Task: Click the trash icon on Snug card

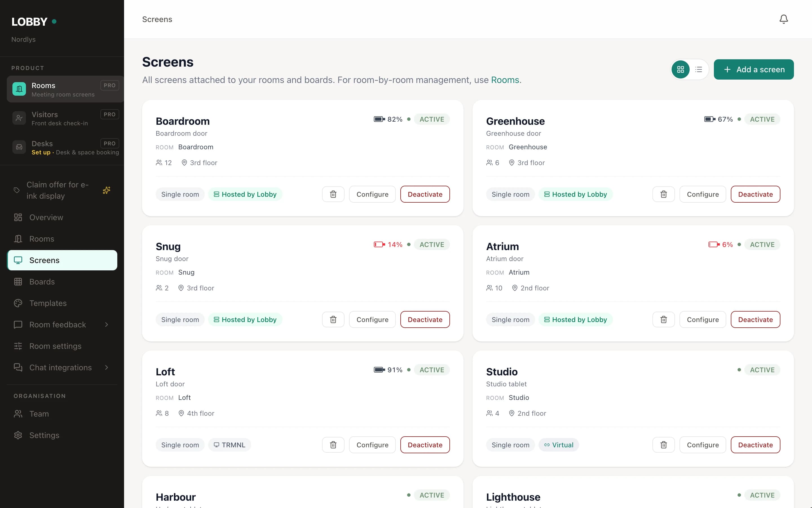Action: [333, 319]
